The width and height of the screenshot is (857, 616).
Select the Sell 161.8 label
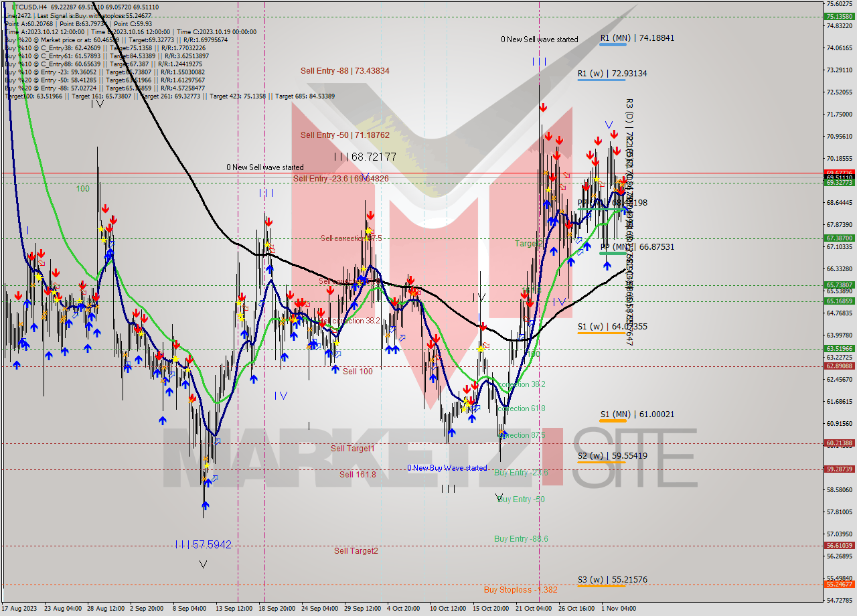point(358,475)
